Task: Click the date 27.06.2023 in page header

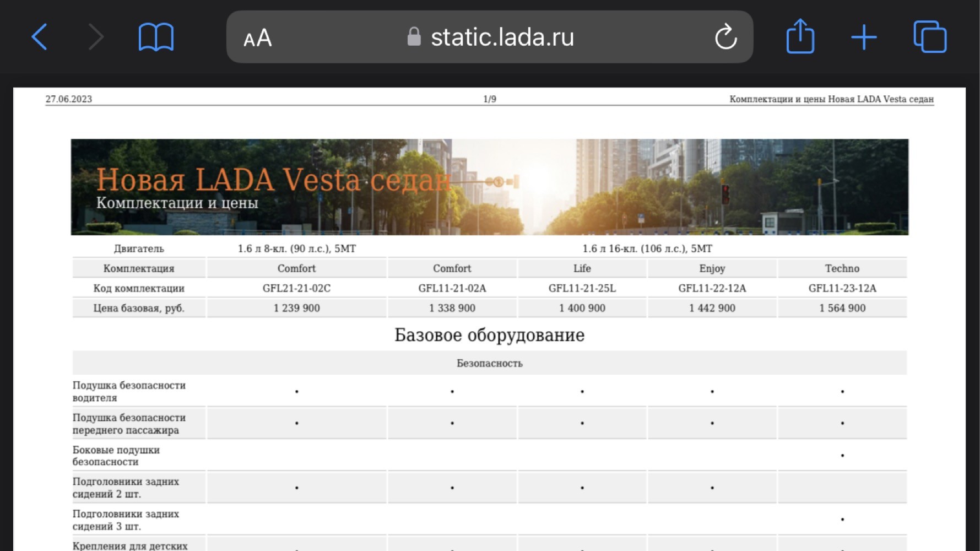Action: click(69, 99)
